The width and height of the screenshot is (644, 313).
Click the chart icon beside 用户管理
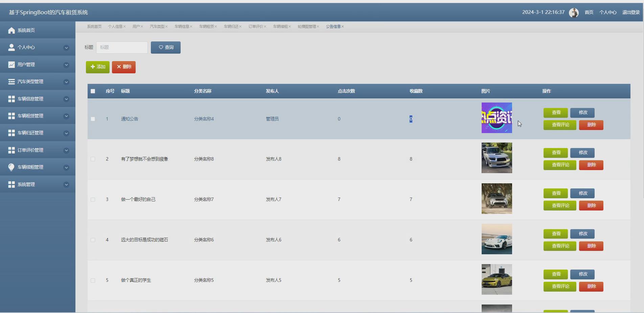coord(11,65)
